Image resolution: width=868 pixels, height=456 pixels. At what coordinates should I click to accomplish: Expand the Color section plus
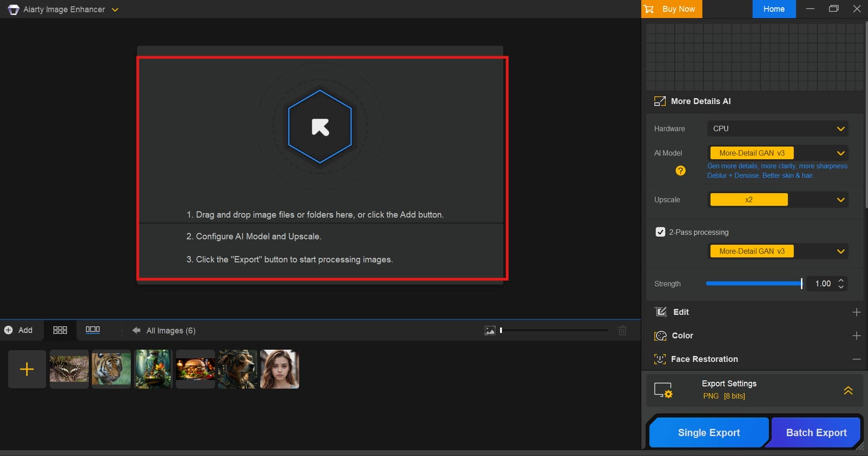[856, 336]
